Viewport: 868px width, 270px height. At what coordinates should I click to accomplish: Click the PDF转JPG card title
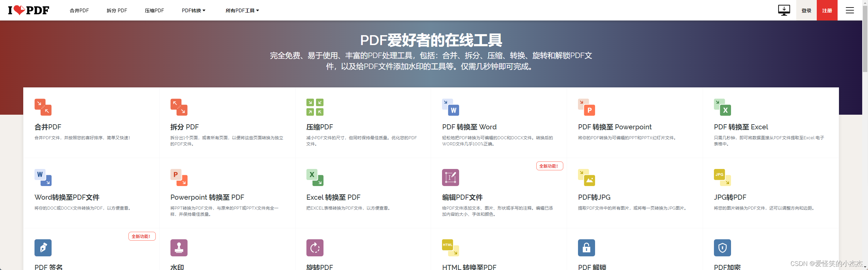(x=594, y=197)
